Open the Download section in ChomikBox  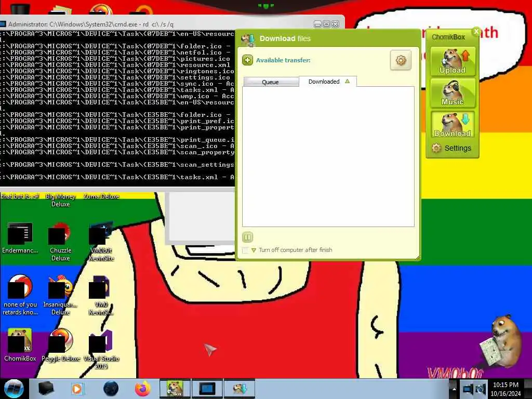point(453,125)
